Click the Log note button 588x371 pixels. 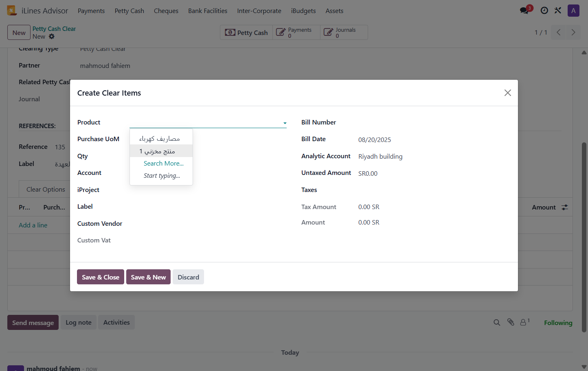coord(79,323)
